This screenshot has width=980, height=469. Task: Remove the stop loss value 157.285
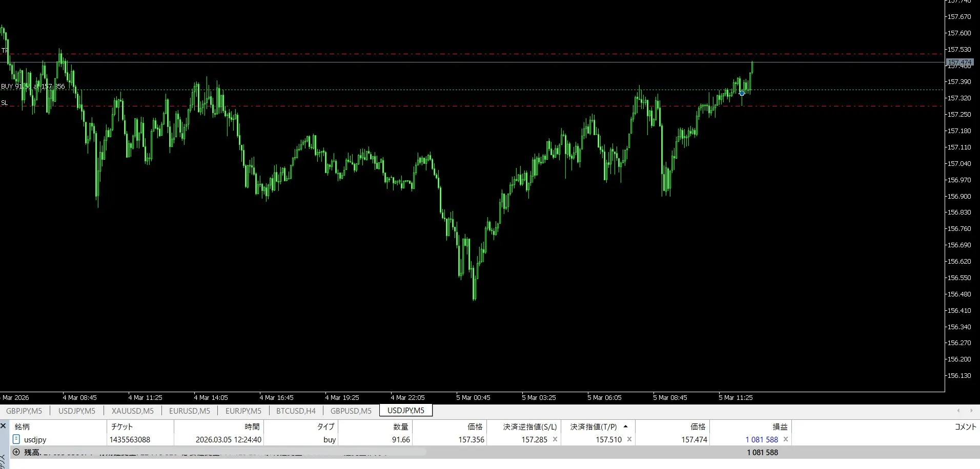tap(555, 439)
